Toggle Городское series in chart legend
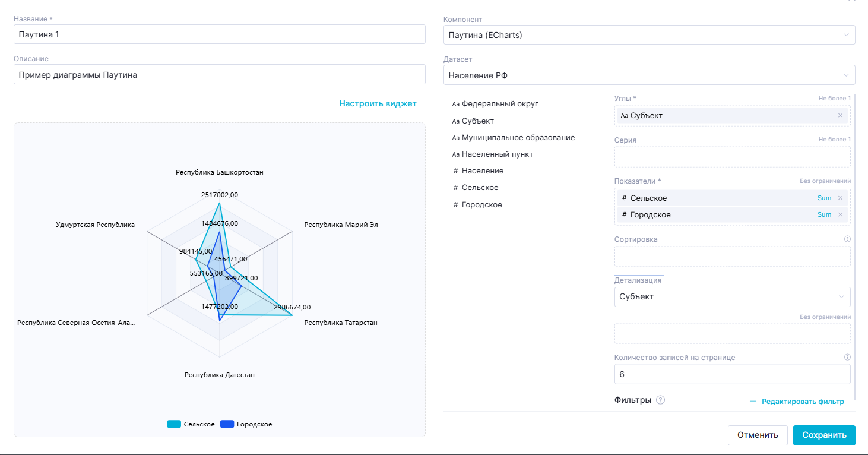This screenshot has width=868, height=455. [x=246, y=424]
